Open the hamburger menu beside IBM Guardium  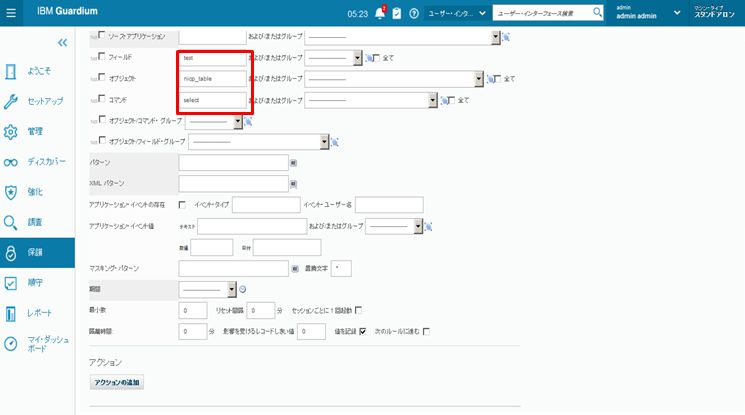click(12, 13)
